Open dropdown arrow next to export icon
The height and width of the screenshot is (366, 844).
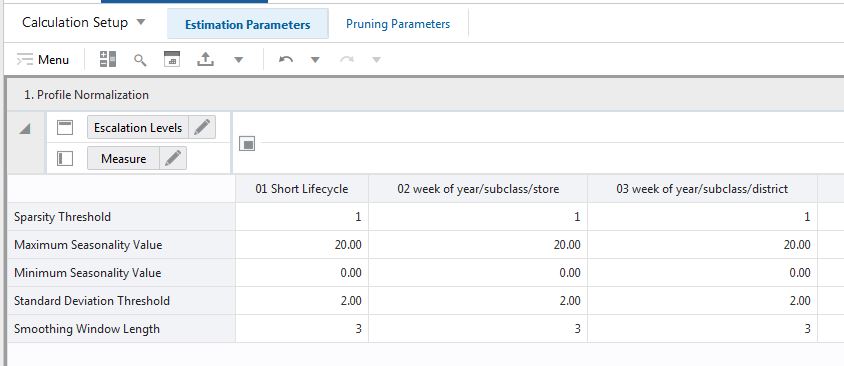(x=238, y=60)
